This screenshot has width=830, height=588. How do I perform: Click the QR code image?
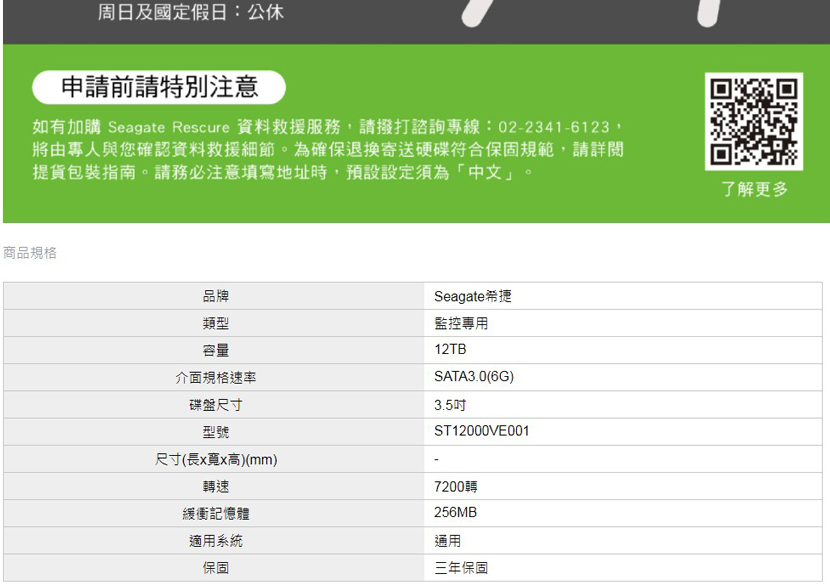pyautogui.click(x=754, y=121)
